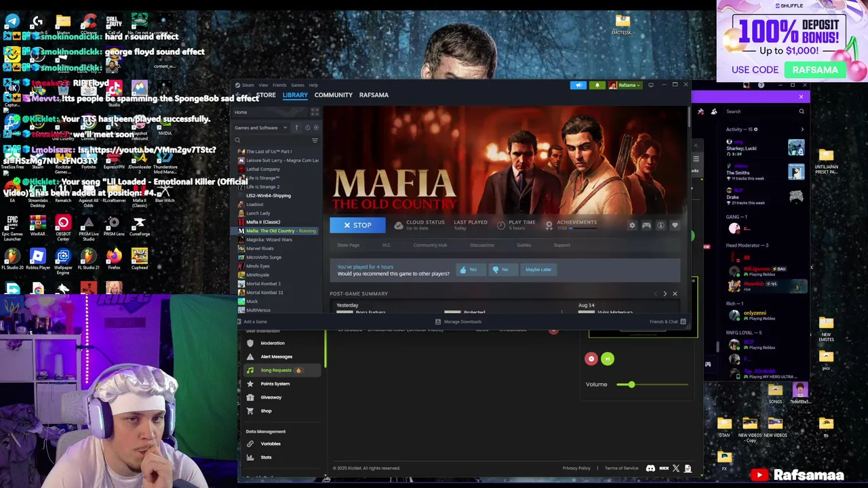Open Kicklet Discord footer icon
The image size is (868, 488).
click(x=651, y=468)
